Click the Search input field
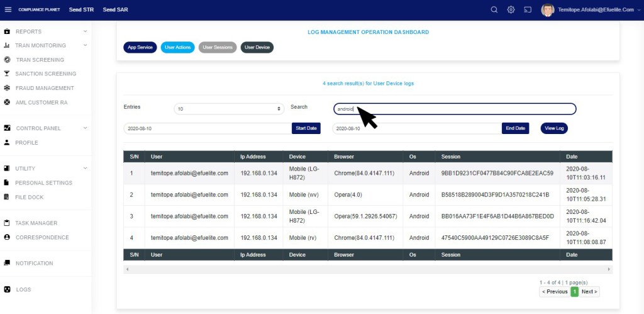Image resolution: width=644 pixels, height=314 pixels. pyautogui.click(x=454, y=109)
